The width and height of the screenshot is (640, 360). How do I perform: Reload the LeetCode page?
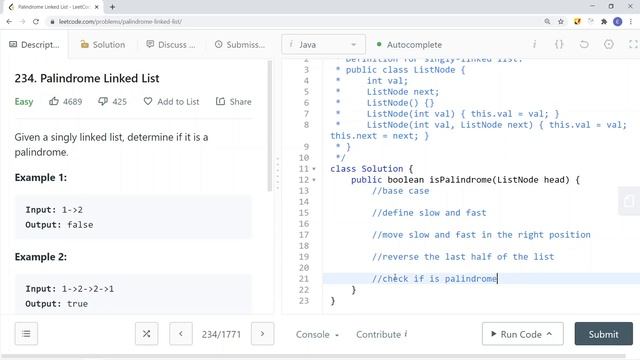(x=36, y=22)
